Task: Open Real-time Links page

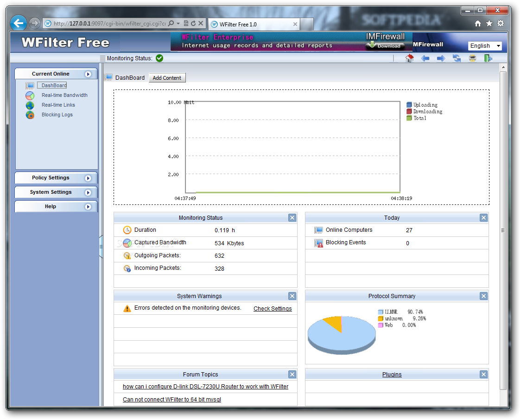Action: click(x=58, y=105)
